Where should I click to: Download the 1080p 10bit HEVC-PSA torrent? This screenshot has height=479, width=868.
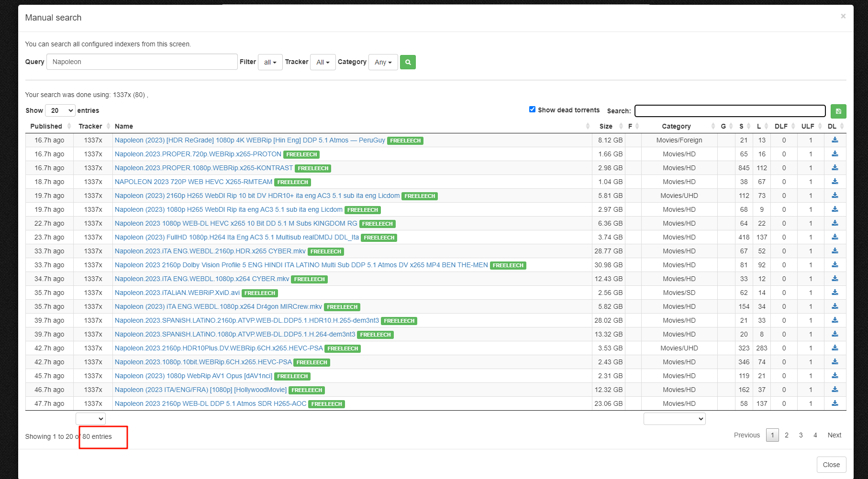tap(835, 362)
